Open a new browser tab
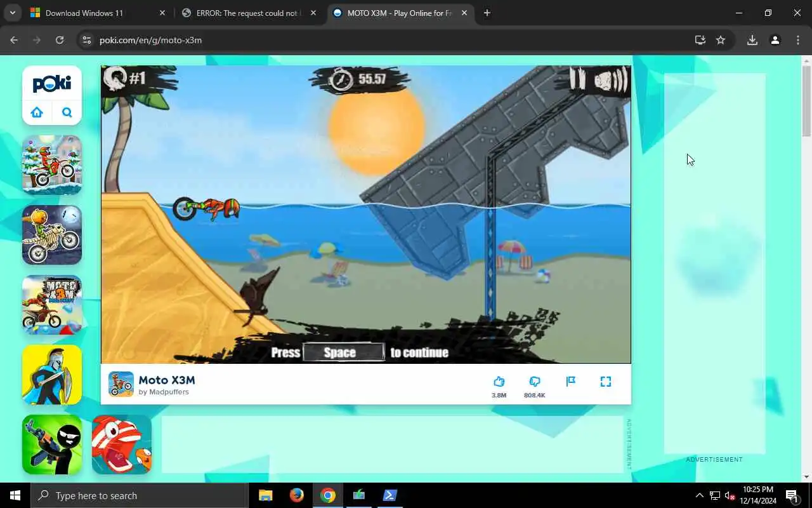This screenshot has width=812, height=508. click(487, 13)
